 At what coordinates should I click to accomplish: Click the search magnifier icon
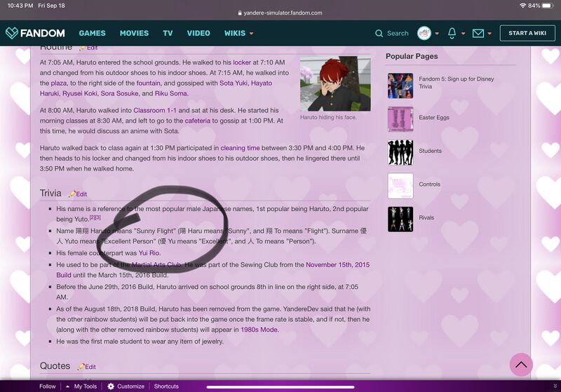379,33
